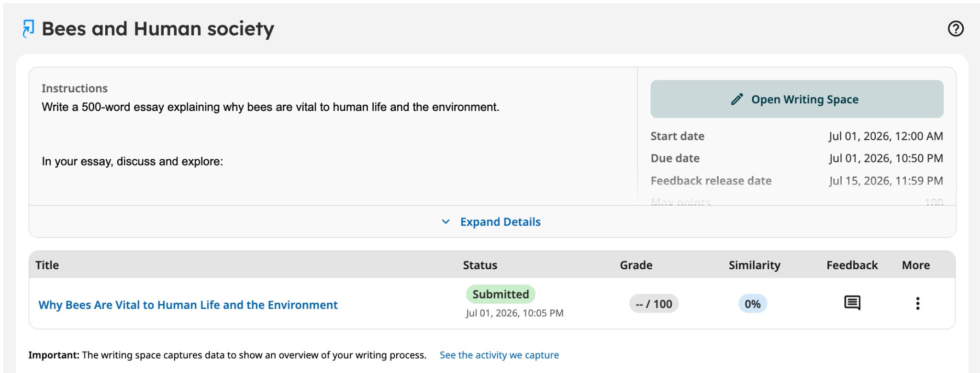This screenshot has height=373, width=980.
Task: Click the Submitted status badge
Action: pos(501,294)
